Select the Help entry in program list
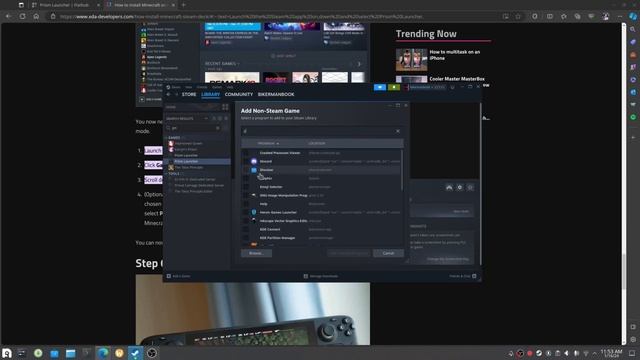The width and height of the screenshot is (640, 360). (x=264, y=204)
